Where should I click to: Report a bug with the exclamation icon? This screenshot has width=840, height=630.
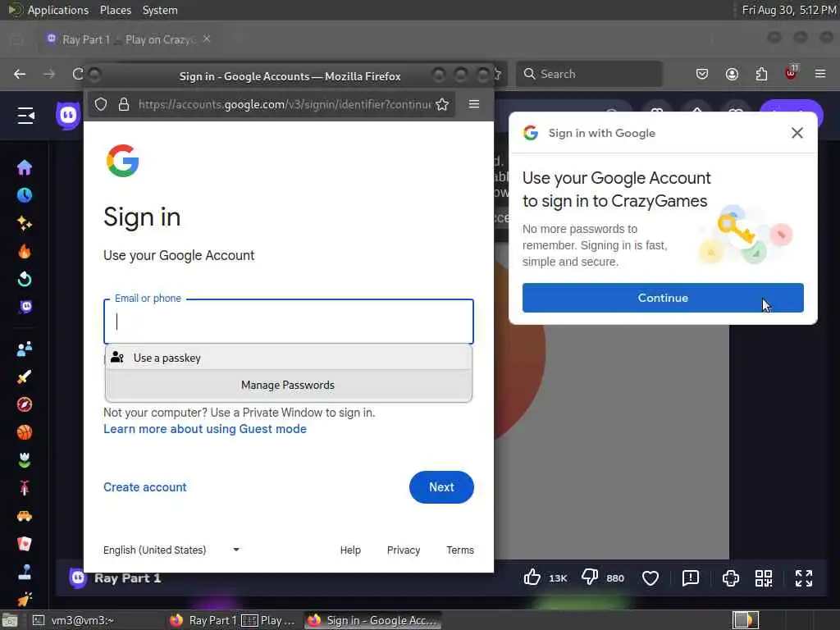coord(691,578)
